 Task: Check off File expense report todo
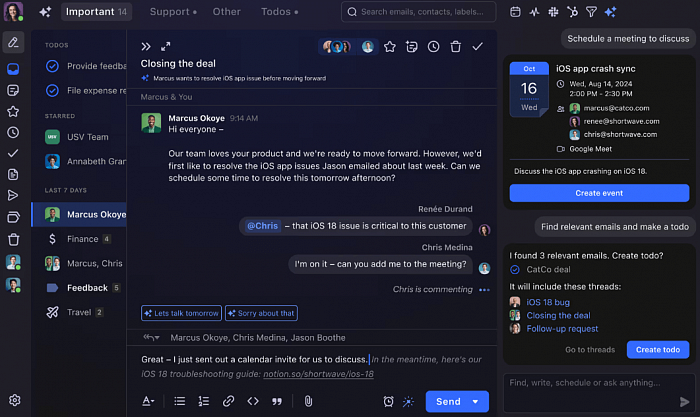52,90
